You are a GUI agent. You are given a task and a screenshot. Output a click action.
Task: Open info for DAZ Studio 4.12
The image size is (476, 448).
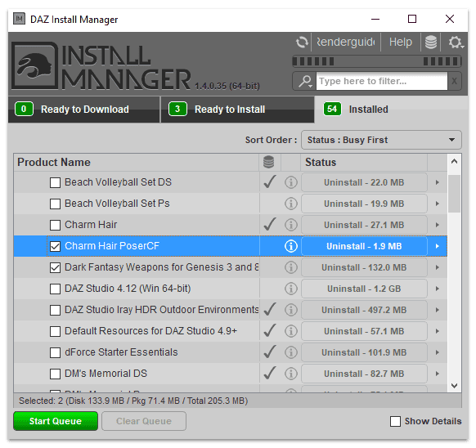(291, 289)
